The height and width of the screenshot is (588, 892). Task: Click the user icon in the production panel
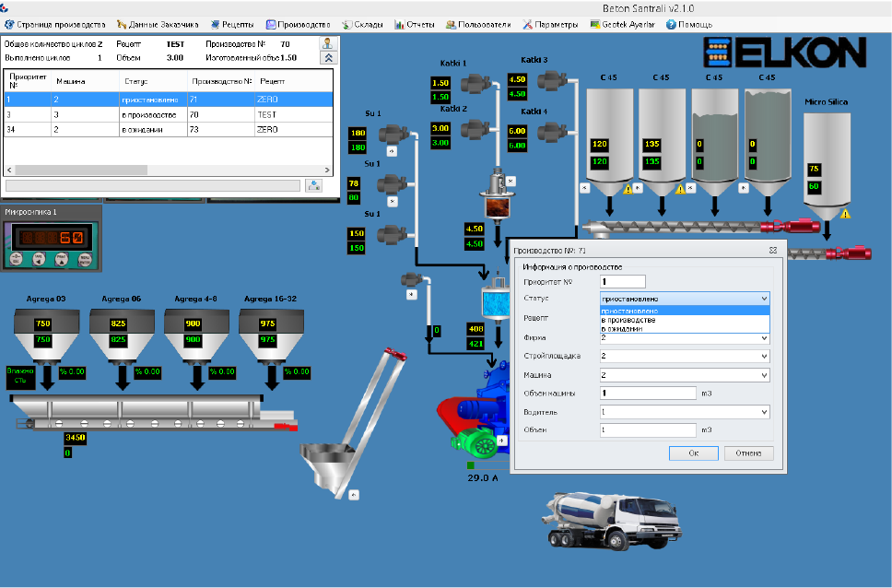[326, 43]
